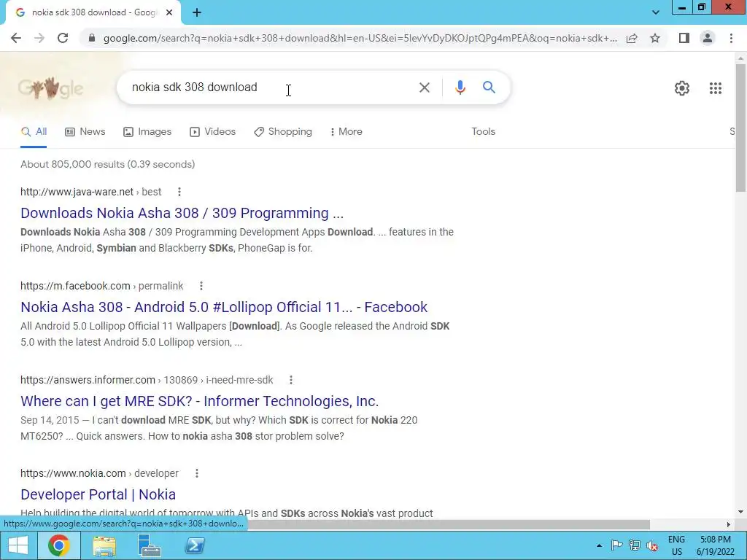Open options menu for answers.informer.com result
This screenshot has width=747, height=560.
pos(290,380)
